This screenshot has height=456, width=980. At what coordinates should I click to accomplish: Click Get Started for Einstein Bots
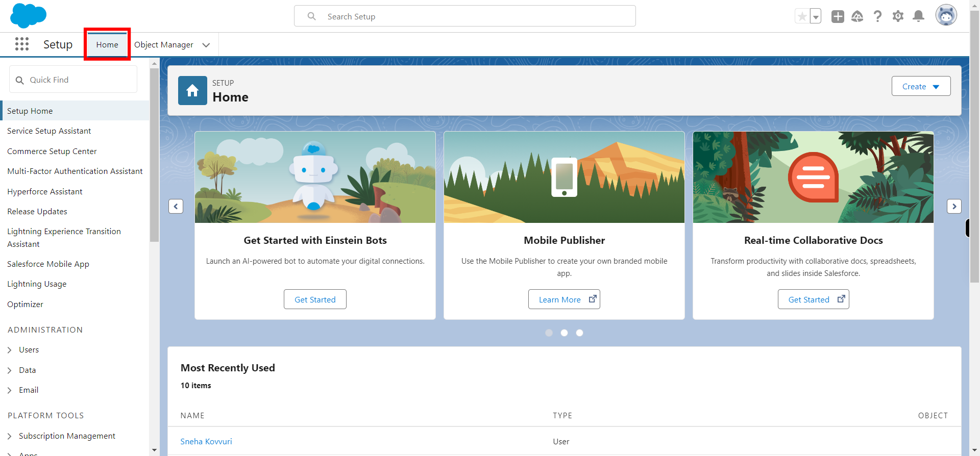pyautogui.click(x=315, y=299)
